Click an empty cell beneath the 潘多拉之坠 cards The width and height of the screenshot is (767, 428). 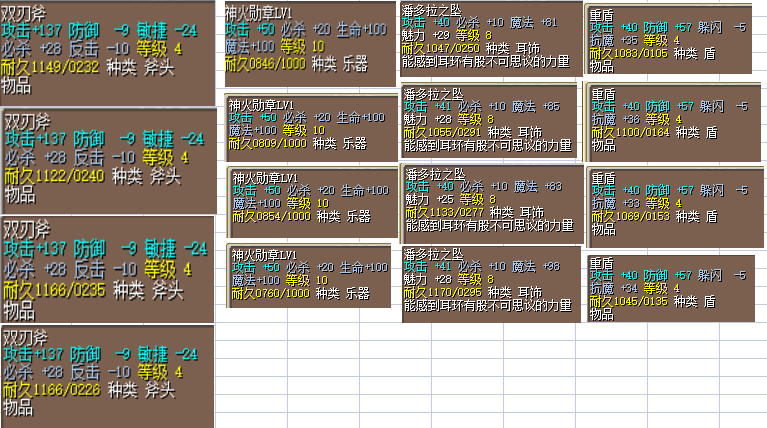[490, 370]
